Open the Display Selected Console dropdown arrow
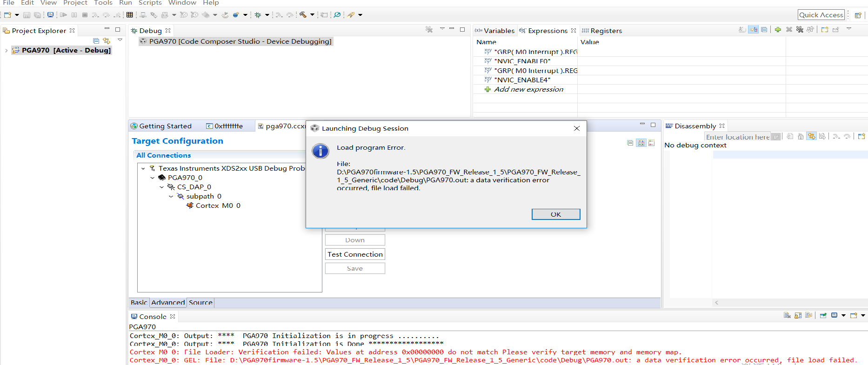Viewport: 868px width, 365px height. tap(843, 315)
